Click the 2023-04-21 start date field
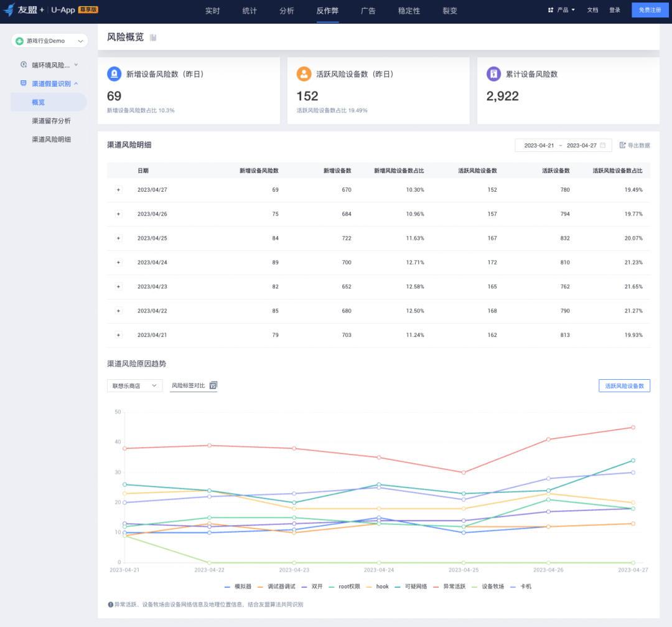Screen dimensions: 672x627 click(x=539, y=145)
